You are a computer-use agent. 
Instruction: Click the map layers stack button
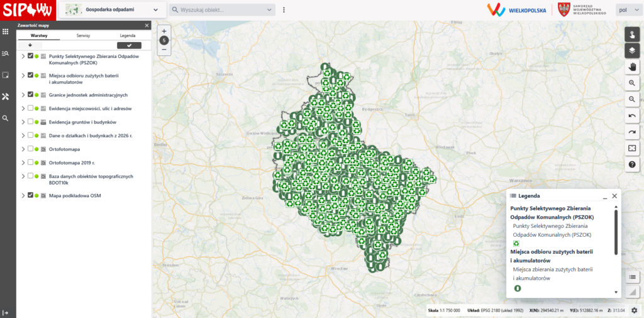coord(632,50)
